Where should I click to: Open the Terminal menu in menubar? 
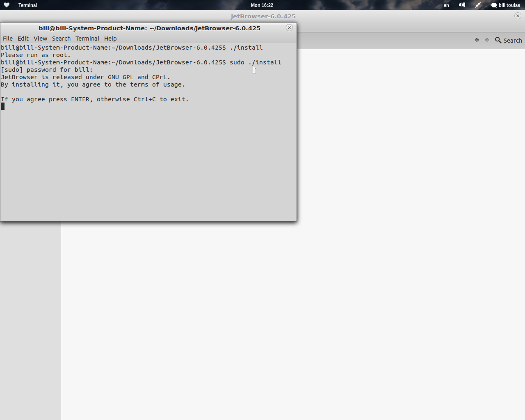(x=87, y=39)
